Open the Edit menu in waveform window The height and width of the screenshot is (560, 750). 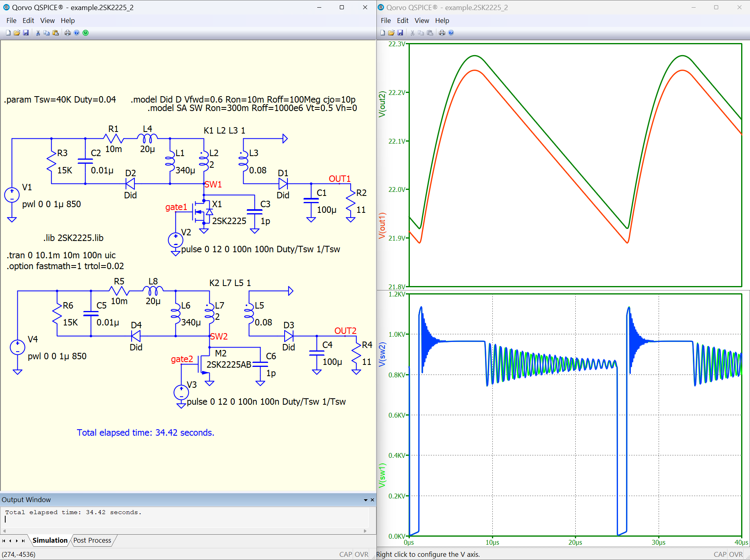click(402, 21)
